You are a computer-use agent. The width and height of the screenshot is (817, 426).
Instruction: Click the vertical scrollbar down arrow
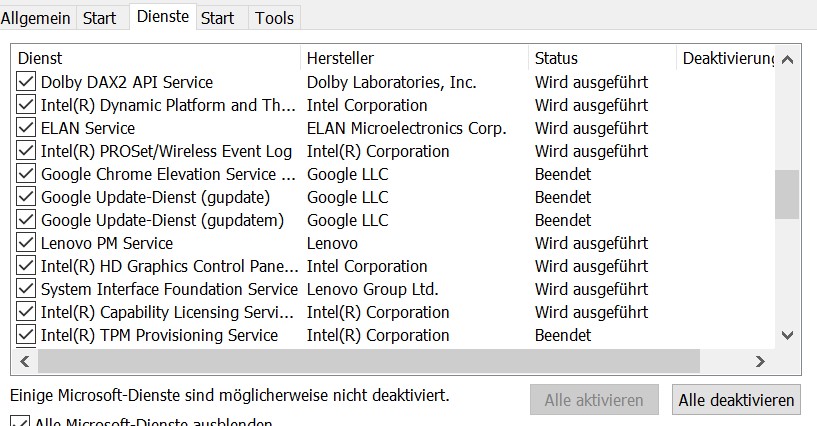point(787,335)
